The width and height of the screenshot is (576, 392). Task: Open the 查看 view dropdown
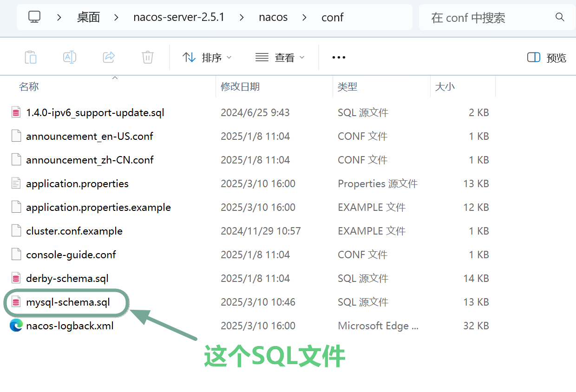280,58
